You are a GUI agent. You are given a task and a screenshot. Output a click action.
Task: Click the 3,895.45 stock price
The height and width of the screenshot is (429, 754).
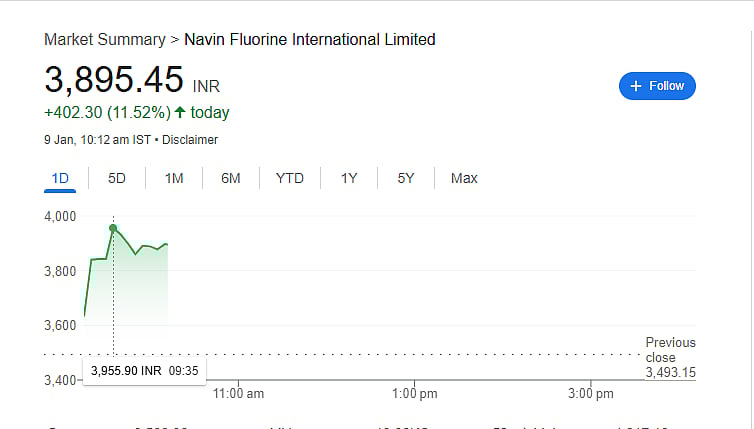coord(114,79)
